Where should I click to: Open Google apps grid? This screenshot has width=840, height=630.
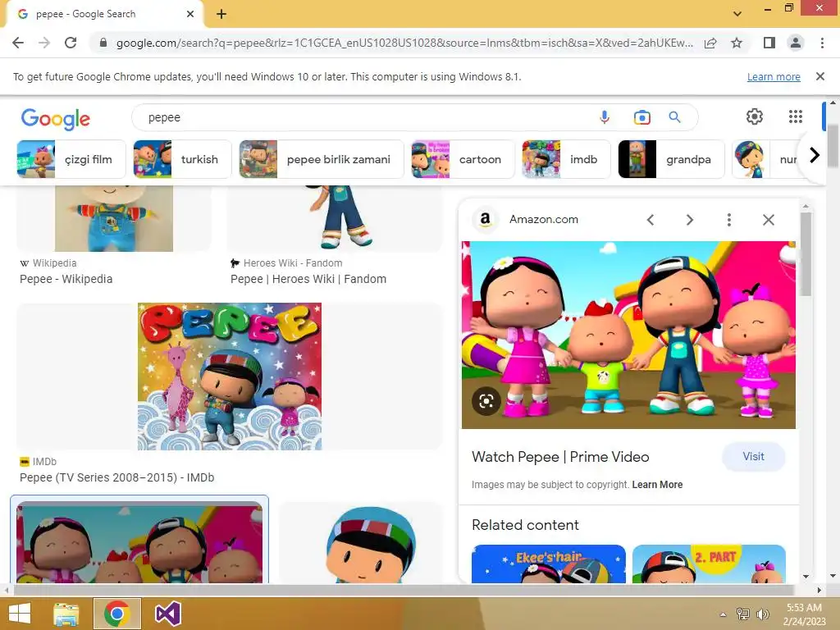coord(796,116)
